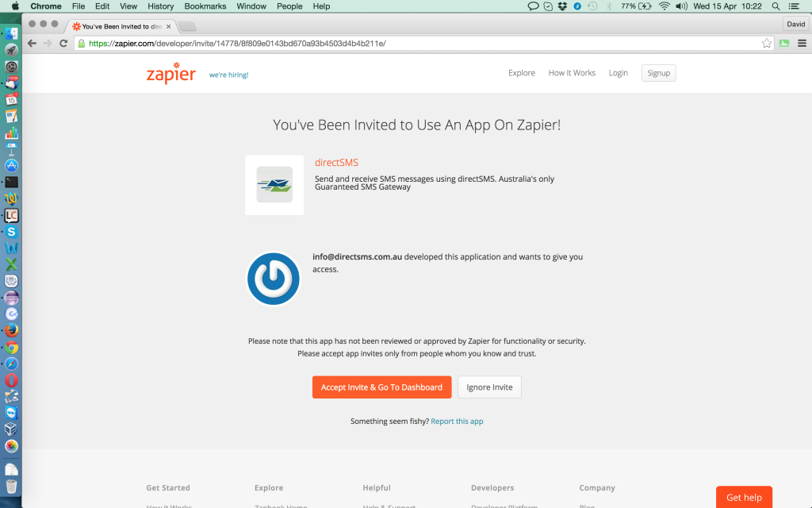Open Notification Center in the menu bar
Viewport: 812px width, 508px height.
[794, 6]
